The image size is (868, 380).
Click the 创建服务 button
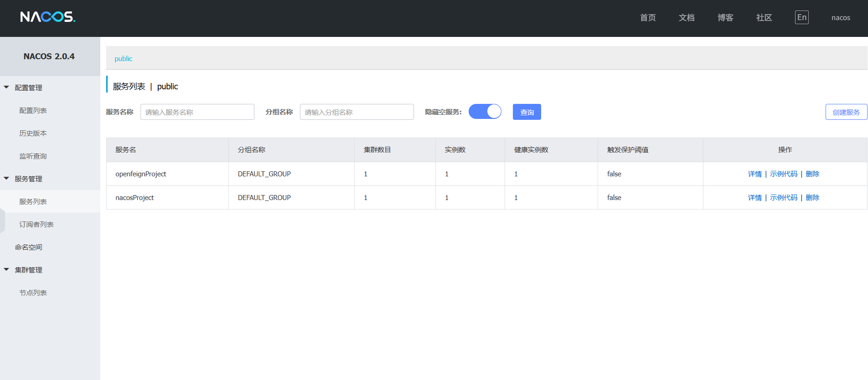846,112
